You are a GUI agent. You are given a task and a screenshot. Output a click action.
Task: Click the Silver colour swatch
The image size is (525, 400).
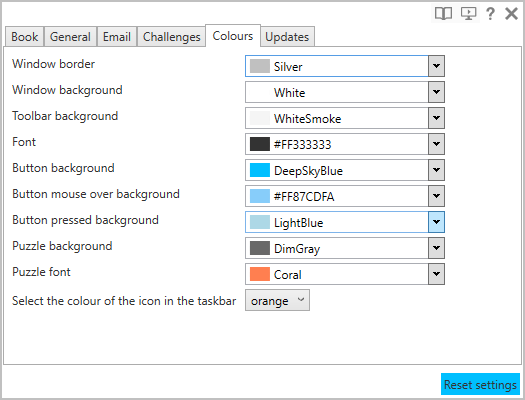click(259, 66)
